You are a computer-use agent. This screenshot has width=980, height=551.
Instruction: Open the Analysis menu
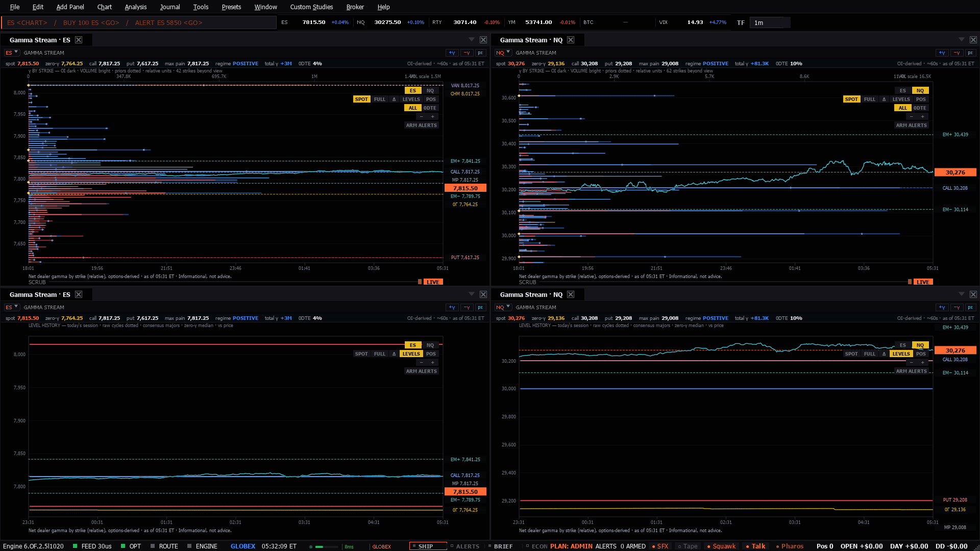point(136,7)
